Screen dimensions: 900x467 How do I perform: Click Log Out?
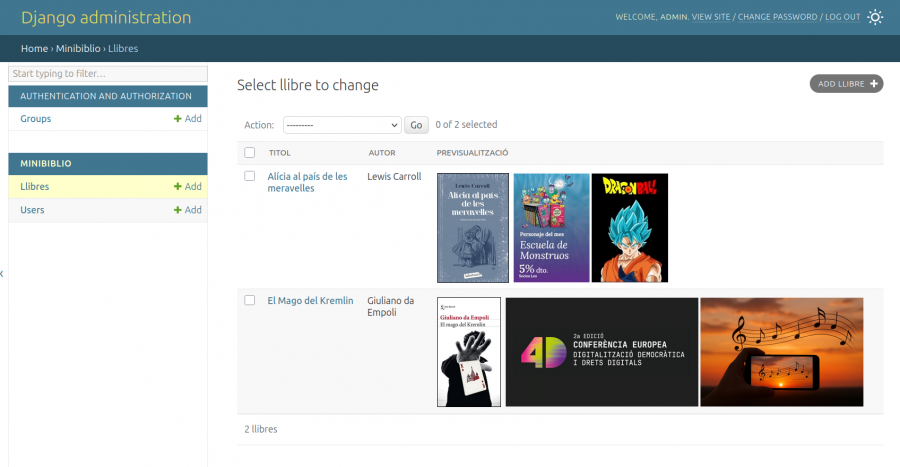point(843,17)
